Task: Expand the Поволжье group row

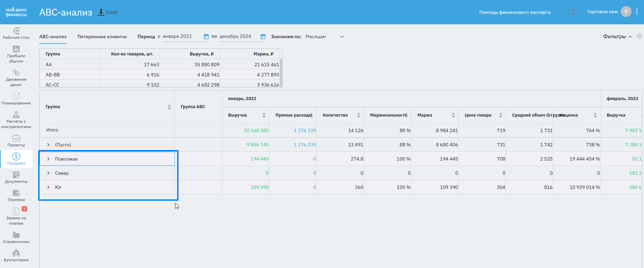Action: [48, 159]
